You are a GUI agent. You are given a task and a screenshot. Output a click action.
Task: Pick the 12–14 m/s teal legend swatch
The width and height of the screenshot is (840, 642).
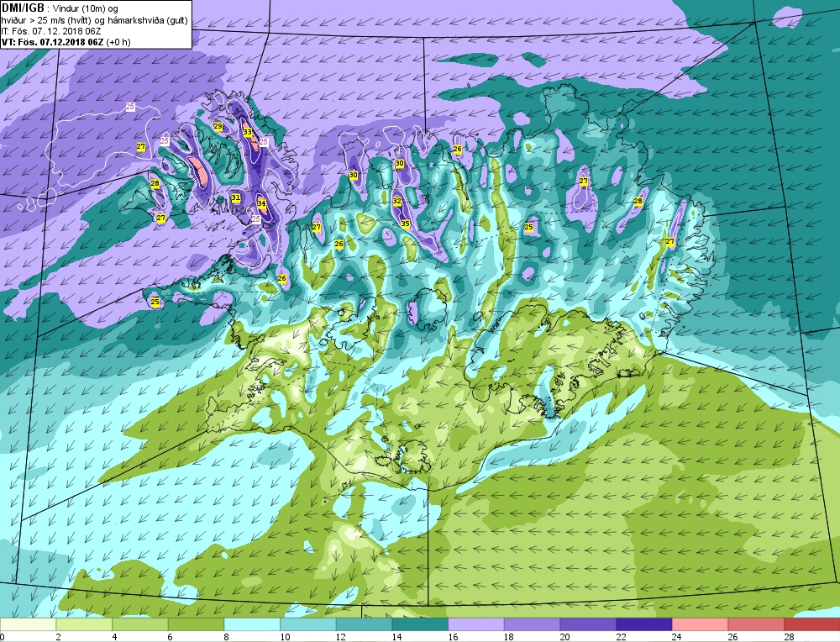(x=364, y=624)
